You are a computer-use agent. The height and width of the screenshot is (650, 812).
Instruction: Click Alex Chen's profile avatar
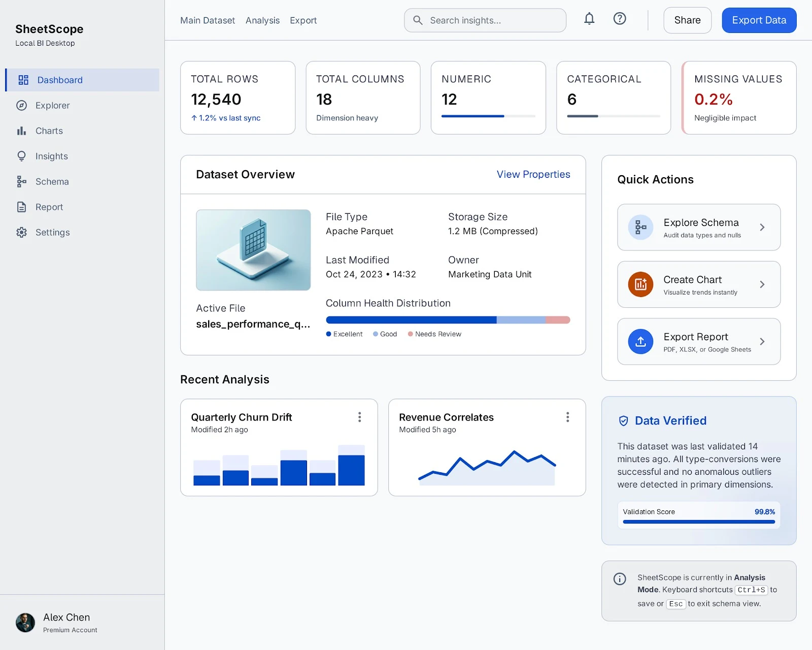25,623
